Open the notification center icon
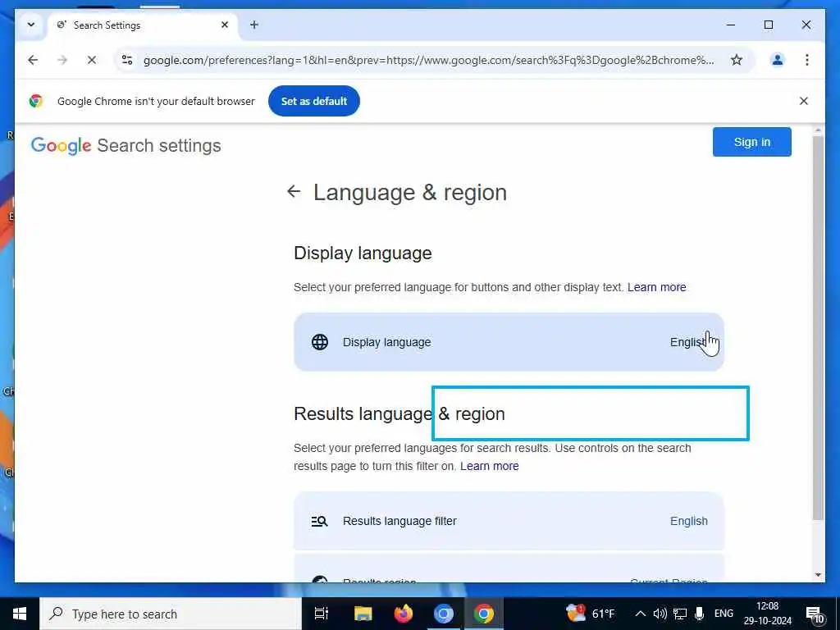This screenshot has width=840, height=630. click(x=815, y=614)
